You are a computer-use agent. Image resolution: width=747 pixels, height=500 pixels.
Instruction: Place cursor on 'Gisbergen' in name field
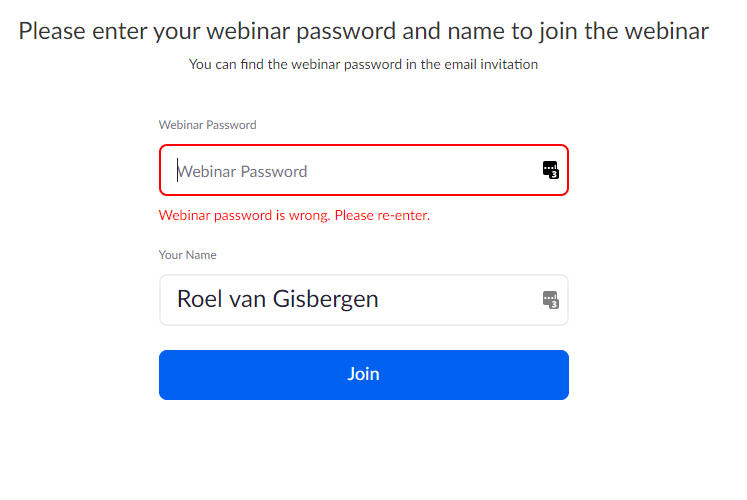tap(325, 300)
